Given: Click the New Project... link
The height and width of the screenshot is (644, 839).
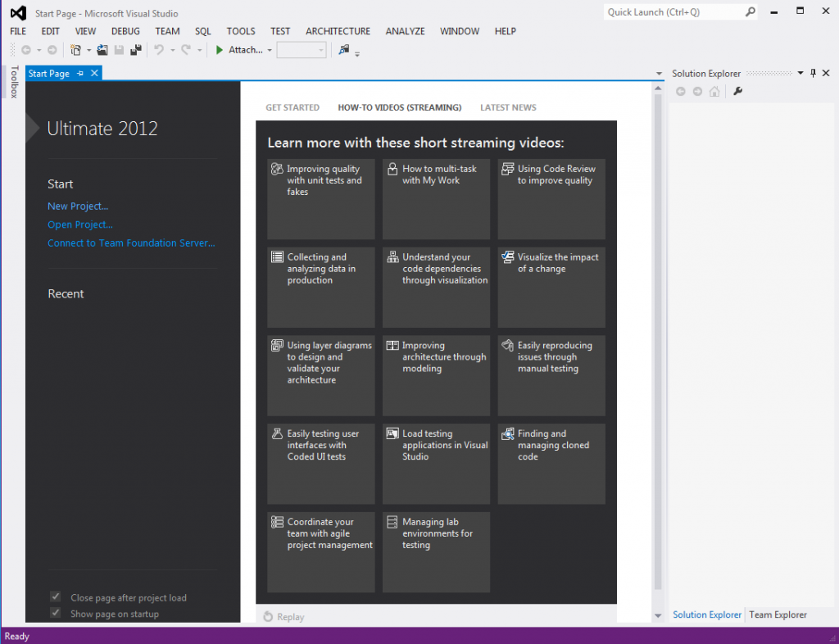Looking at the screenshot, I should pos(78,206).
